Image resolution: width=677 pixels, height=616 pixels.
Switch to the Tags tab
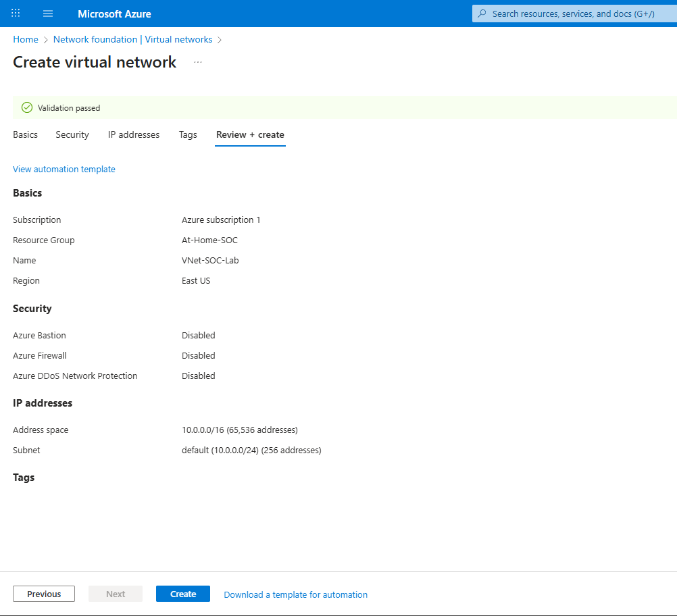point(188,134)
